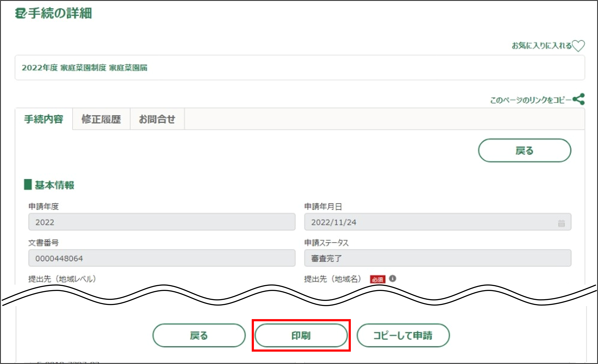Open the お問合せ tab
This screenshot has width=598, height=364.
pyautogui.click(x=157, y=119)
